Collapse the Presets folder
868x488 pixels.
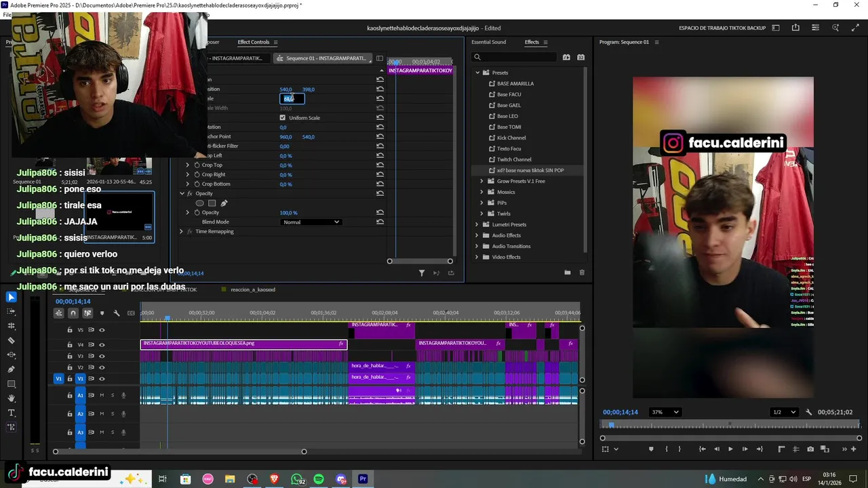point(477,73)
